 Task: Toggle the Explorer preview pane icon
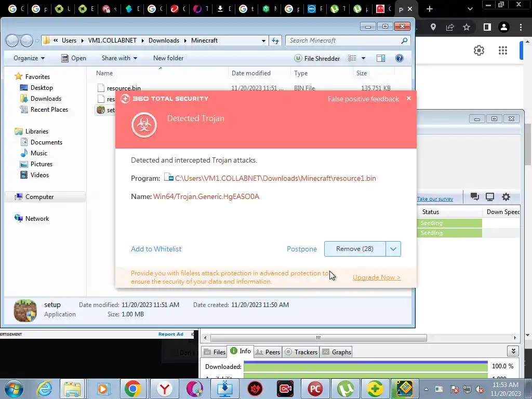(381, 58)
